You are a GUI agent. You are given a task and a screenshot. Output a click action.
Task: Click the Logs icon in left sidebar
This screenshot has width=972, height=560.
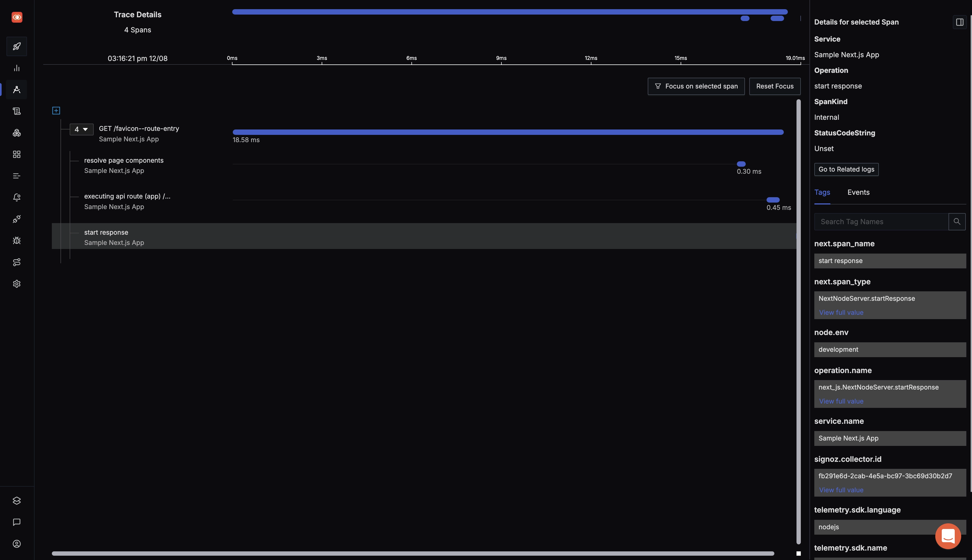click(x=17, y=111)
